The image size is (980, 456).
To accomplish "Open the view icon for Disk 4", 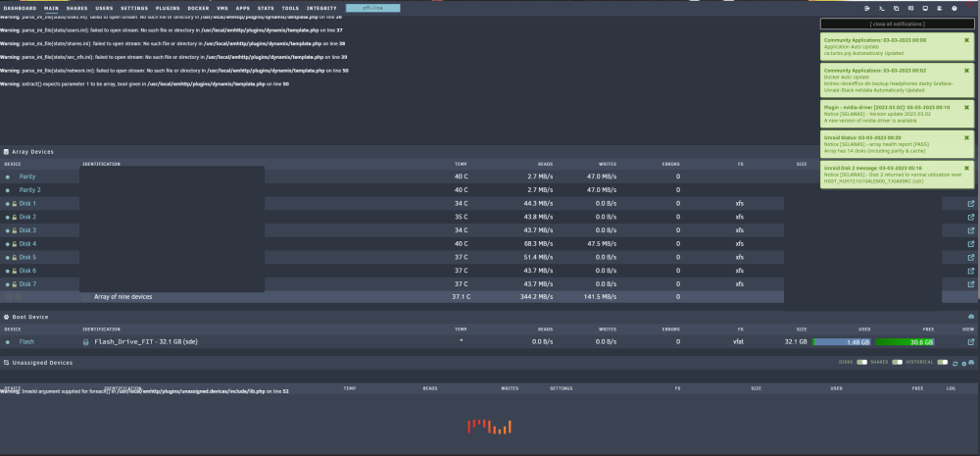I will 970,244.
